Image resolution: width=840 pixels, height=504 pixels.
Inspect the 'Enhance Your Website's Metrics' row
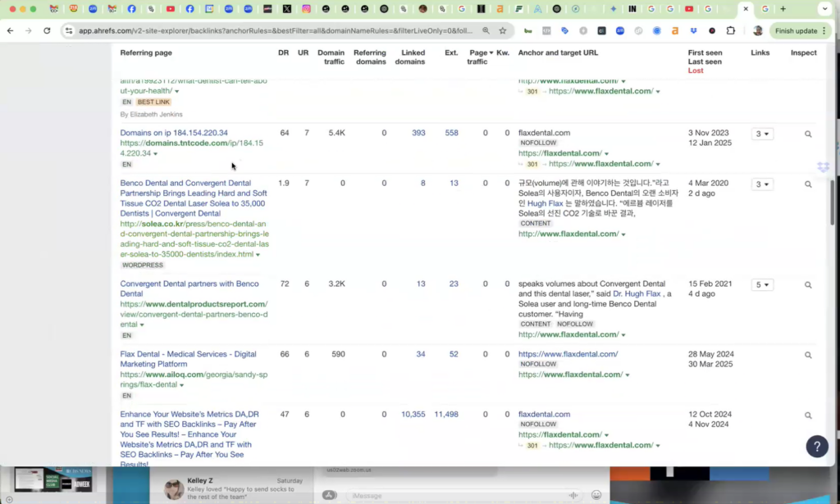[x=808, y=415]
